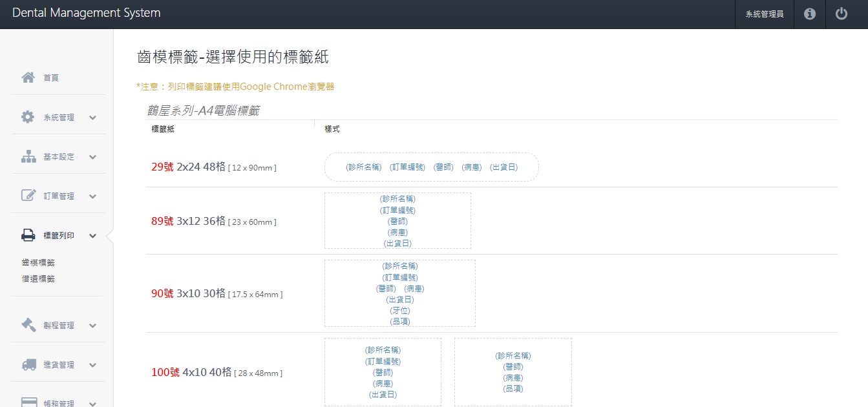
Task: Click the printer icon for 標籤列印
Action: click(x=28, y=235)
